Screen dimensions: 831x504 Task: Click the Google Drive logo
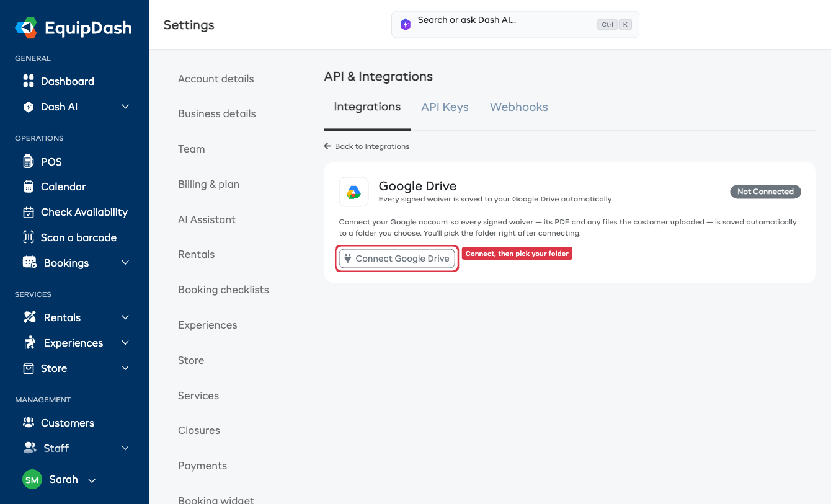[x=353, y=192]
